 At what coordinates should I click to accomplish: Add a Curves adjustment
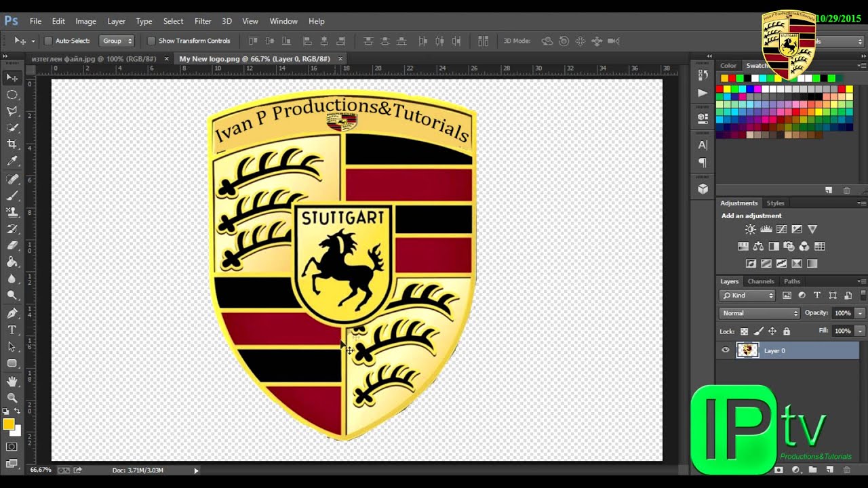click(x=781, y=229)
